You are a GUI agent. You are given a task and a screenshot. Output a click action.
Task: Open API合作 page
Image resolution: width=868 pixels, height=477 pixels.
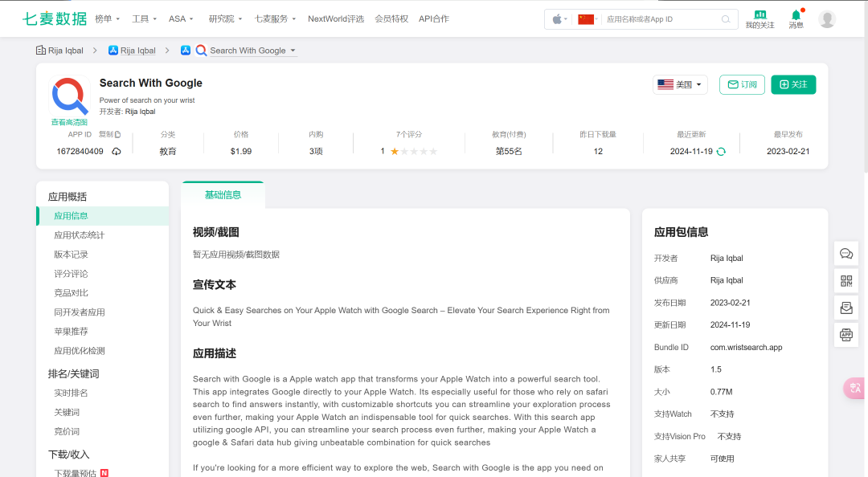click(434, 18)
